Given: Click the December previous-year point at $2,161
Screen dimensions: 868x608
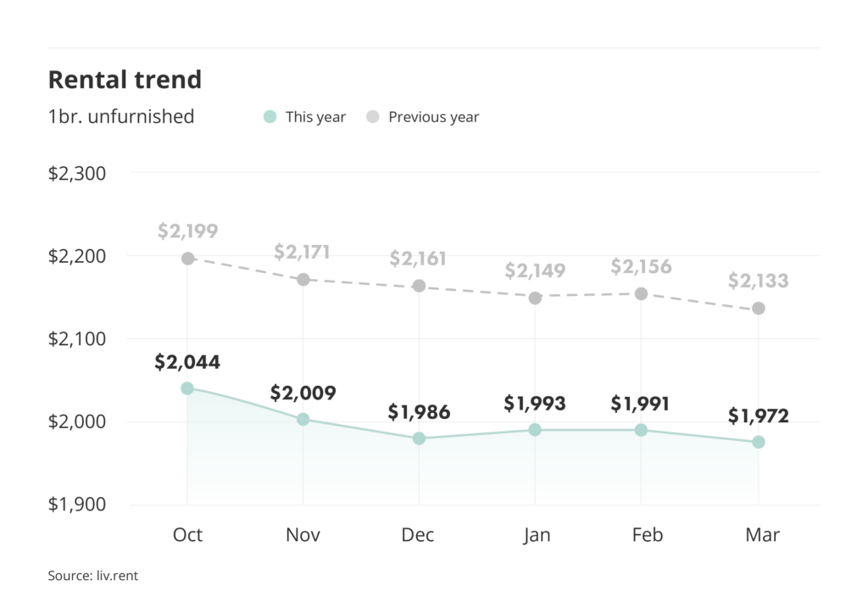Looking at the screenshot, I should pos(419,287).
